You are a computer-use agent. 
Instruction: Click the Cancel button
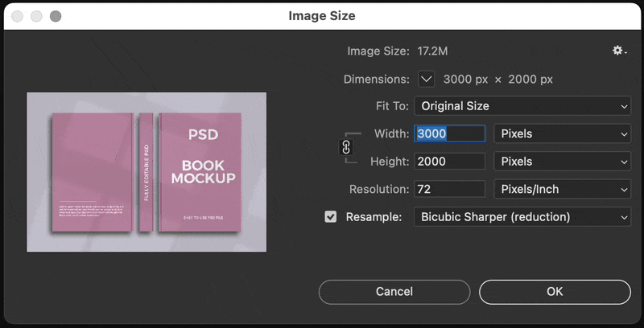tap(394, 292)
